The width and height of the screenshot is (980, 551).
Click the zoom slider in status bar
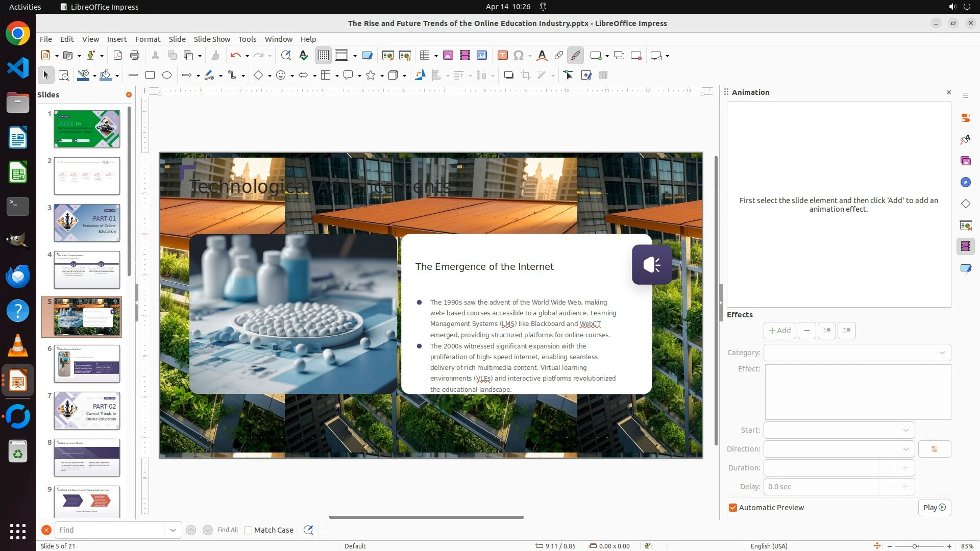914,546
